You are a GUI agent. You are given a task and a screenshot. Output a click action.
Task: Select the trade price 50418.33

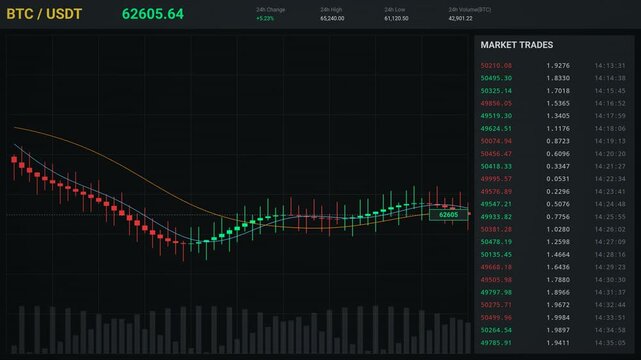click(496, 166)
